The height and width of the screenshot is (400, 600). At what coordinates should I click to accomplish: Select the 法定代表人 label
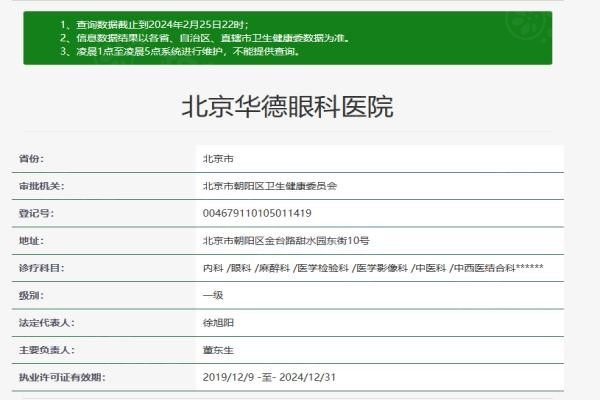47,323
